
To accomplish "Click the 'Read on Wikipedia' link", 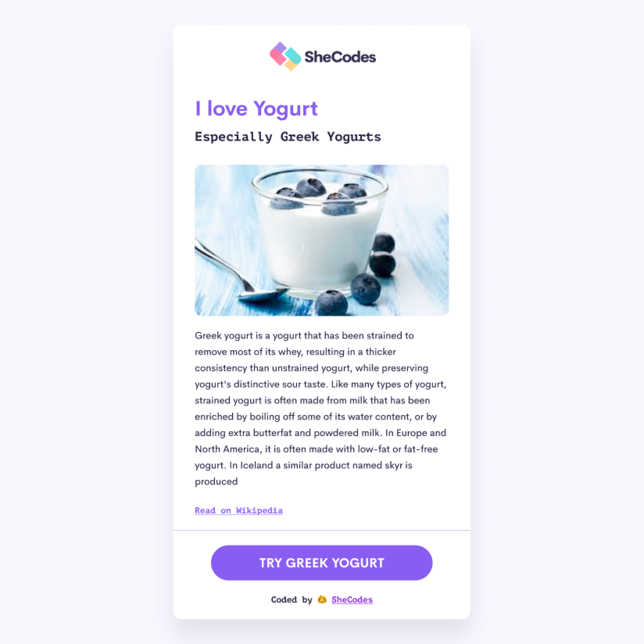I will (x=239, y=510).
